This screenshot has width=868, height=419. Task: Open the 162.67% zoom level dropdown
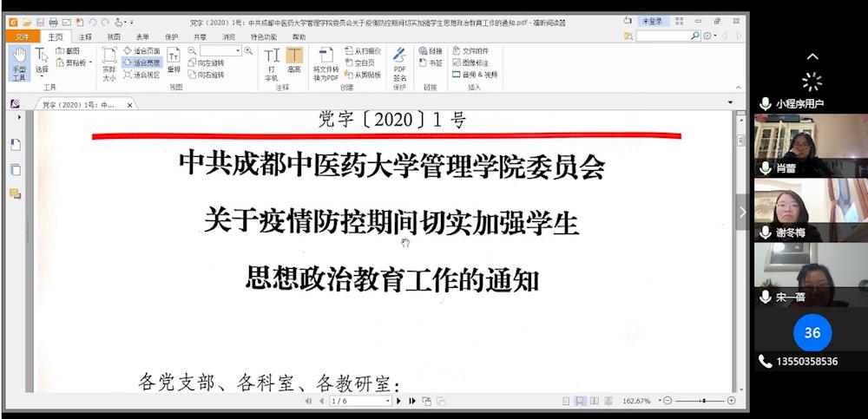[x=660, y=401]
